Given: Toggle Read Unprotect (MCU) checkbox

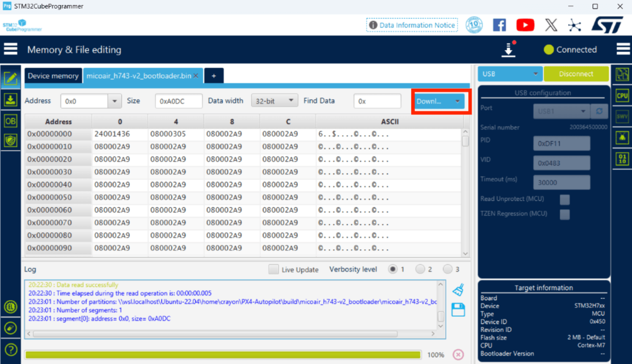Looking at the screenshot, I should (564, 199).
